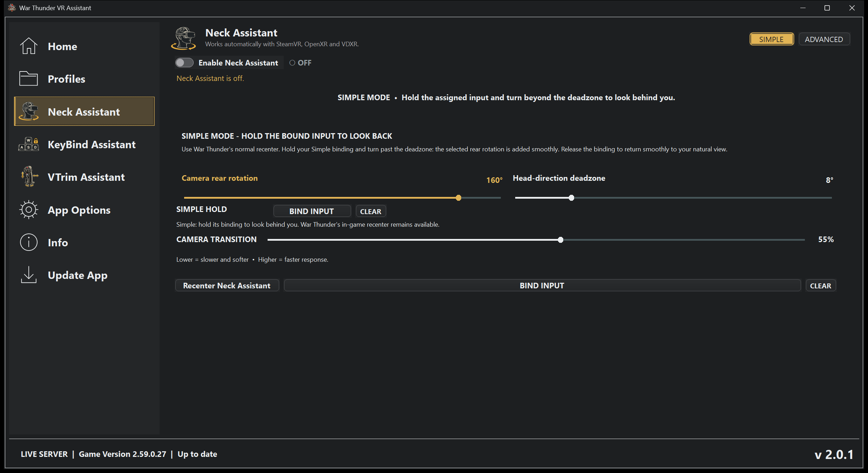
Task: Click the 160° rear rotation value
Action: coord(494,180)
